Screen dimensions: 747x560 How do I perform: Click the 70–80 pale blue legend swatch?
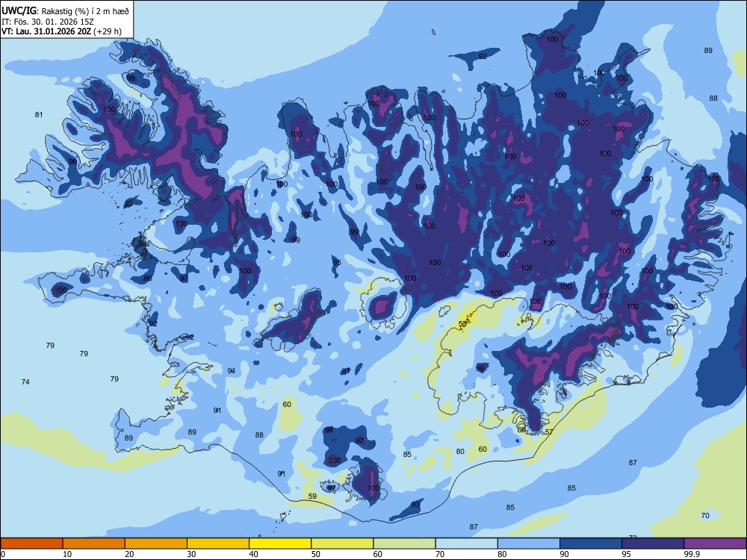(466, 544)
